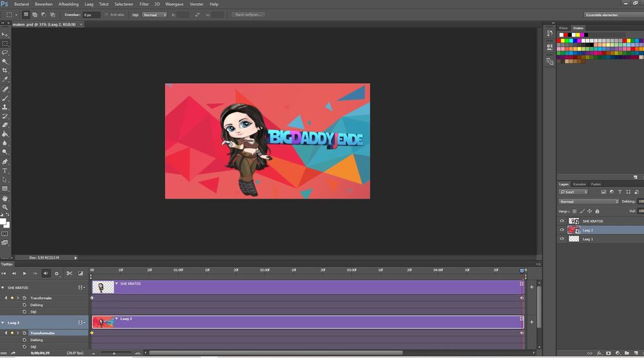
Task: Choose add-to-selection mode icon
Action: click(x=34, y=14)
